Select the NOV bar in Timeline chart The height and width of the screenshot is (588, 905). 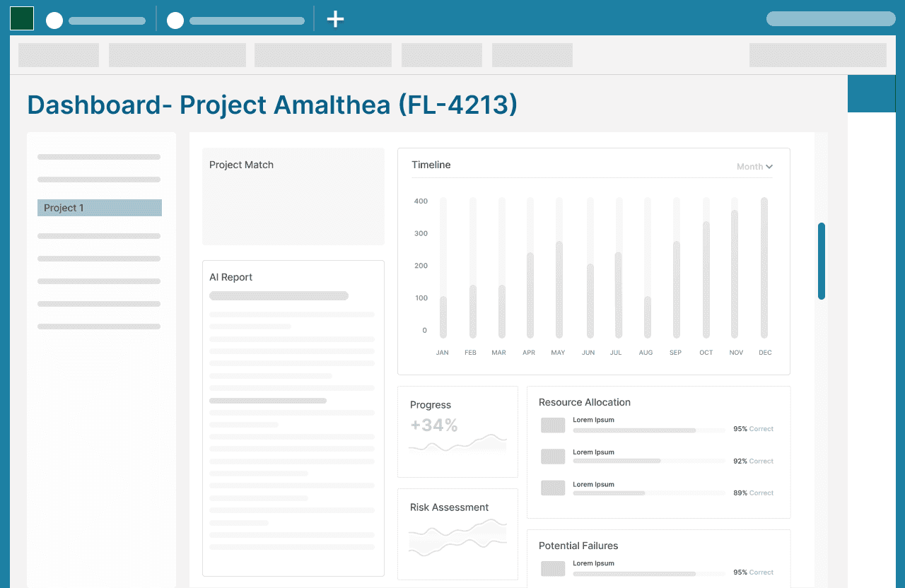click(735, 274)
